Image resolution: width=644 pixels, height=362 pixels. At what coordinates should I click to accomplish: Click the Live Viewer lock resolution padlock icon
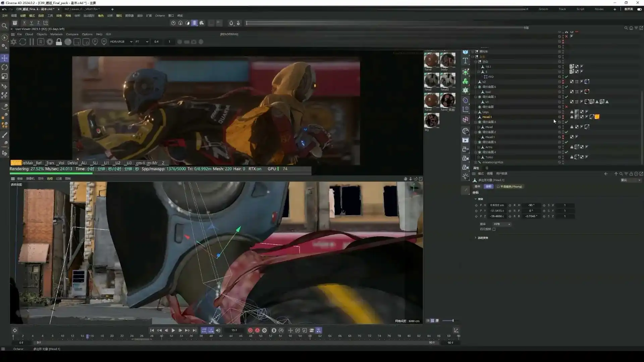[x=59, y=42]
